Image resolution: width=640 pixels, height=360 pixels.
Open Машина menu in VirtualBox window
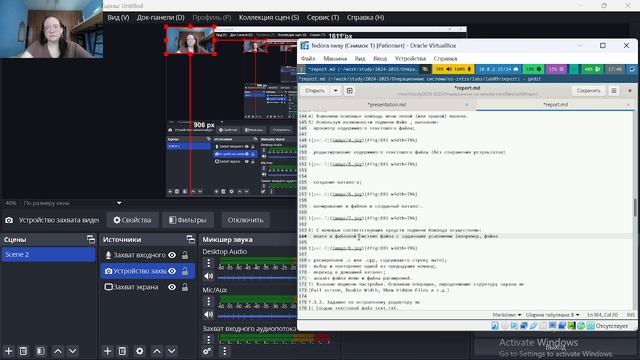pyautogui.click(x=335, y=58)
